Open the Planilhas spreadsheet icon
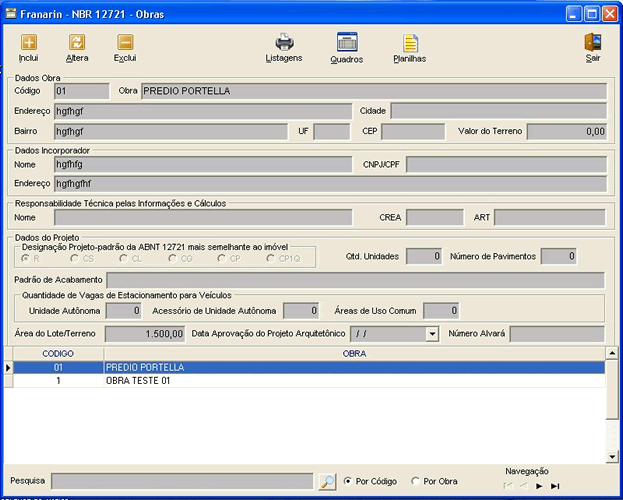Screen dimensions: 623x500 (410, 43)
